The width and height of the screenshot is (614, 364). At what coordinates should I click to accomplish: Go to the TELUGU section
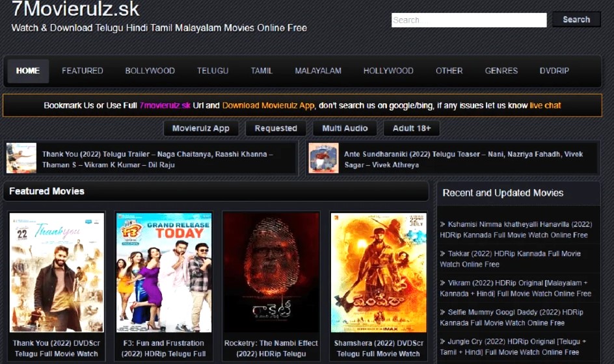(x=213, y=71)
